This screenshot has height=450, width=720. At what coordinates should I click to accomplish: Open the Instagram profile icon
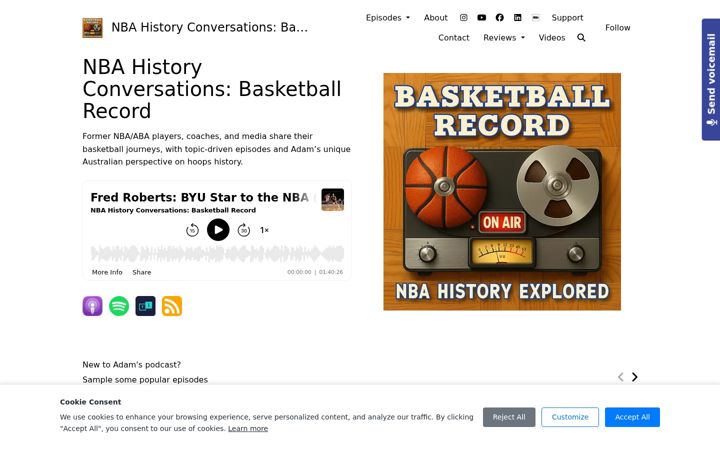464,17
